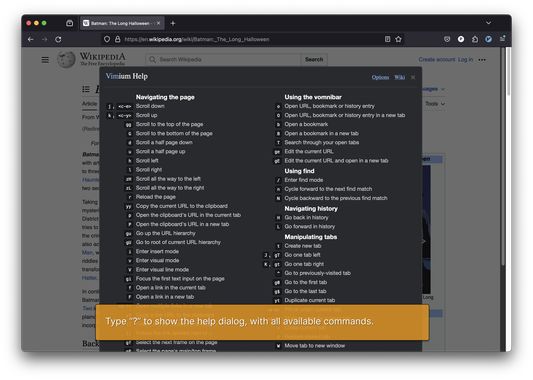Viewport: 533px width, 380px height.
Task: Open the Wiki link in Vimium Help
Action: click(x=399, y=77)
